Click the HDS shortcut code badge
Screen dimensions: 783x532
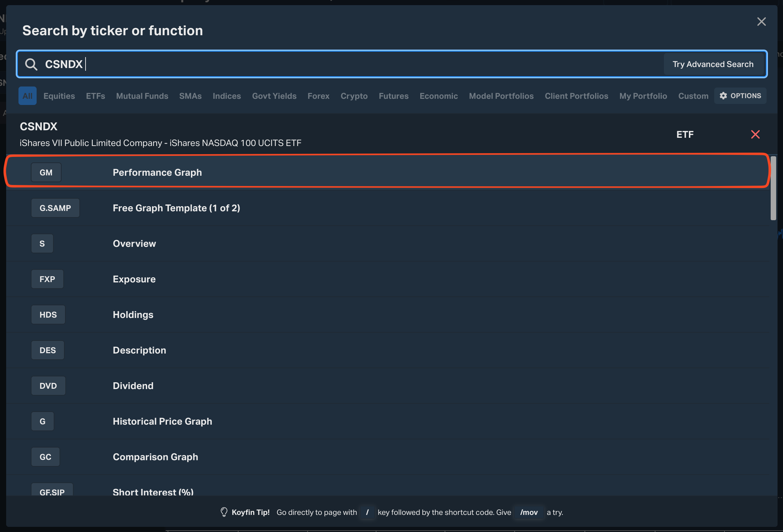48,315
